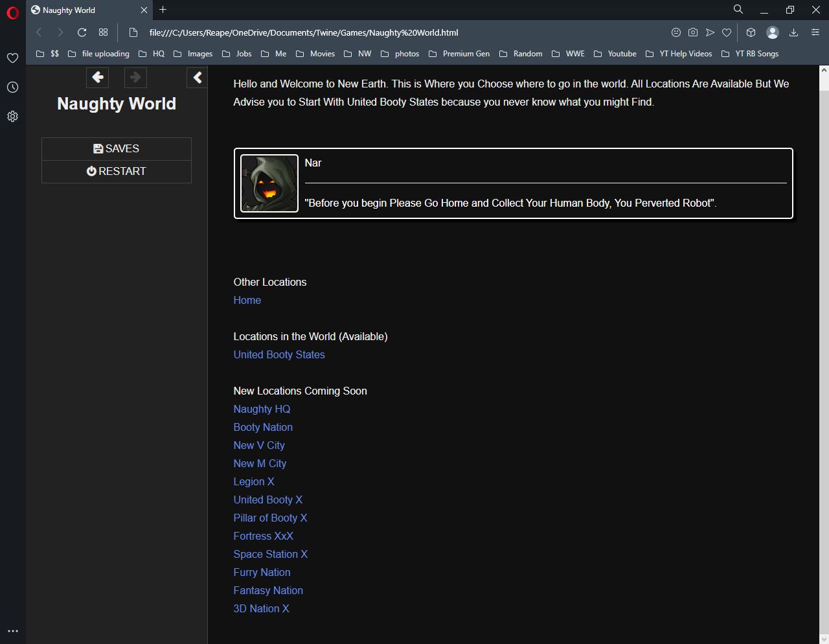829x644 pixels.
Task: Open a new tab with plus button
Action: coord(163,10)
